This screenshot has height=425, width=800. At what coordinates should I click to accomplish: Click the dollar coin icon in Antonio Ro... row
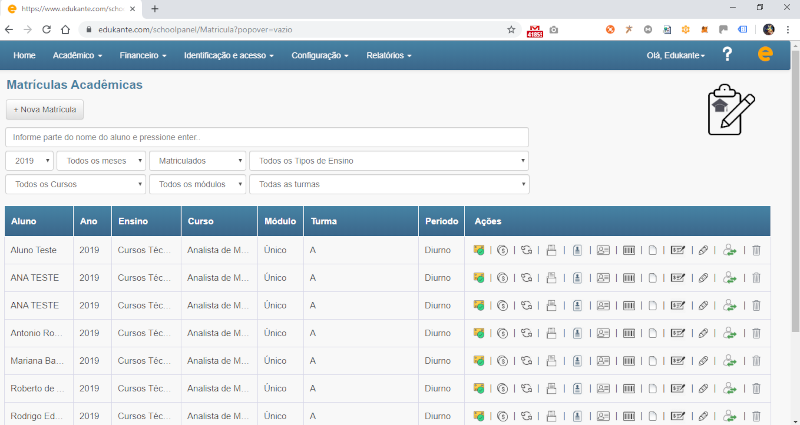pos(503,333)
